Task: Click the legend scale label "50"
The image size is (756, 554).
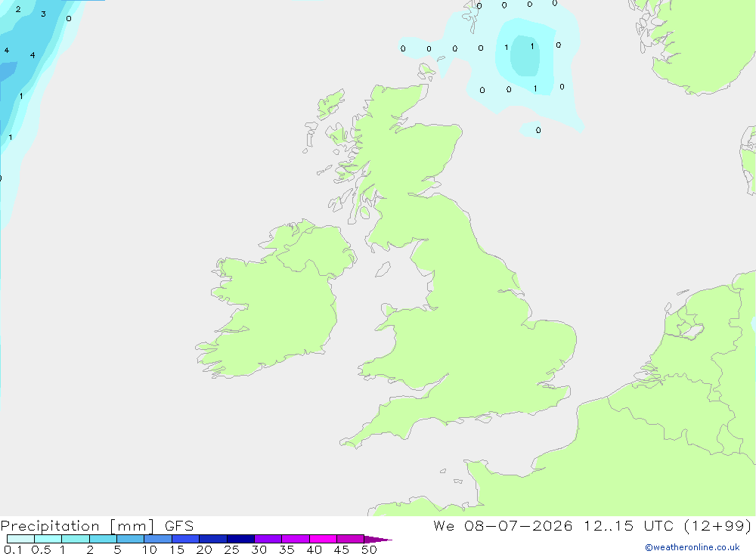Action: pyautogui.click(x=369, y=549)
